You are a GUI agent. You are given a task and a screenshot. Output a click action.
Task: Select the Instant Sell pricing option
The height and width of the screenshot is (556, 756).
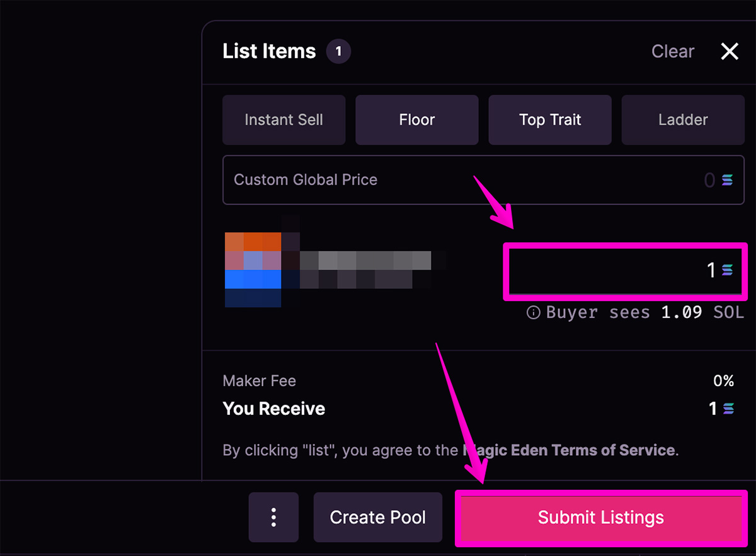[283, 120]
